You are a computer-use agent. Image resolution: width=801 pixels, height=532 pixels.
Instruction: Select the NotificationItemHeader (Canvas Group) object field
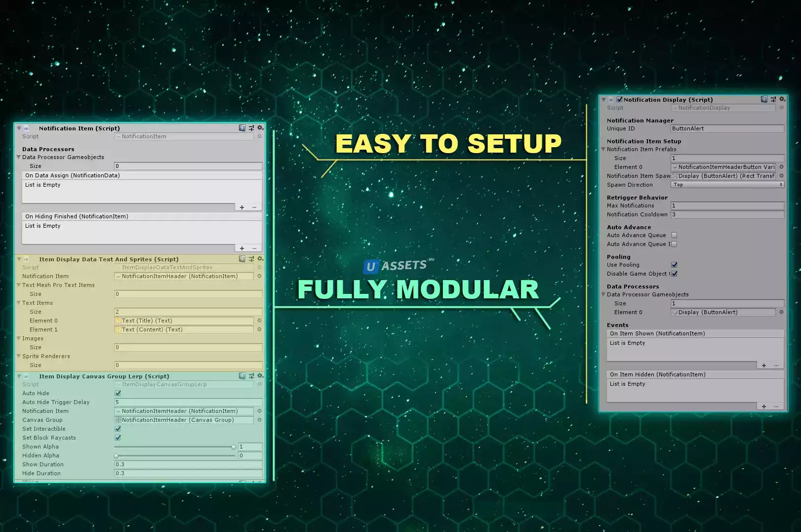(184, 420)
